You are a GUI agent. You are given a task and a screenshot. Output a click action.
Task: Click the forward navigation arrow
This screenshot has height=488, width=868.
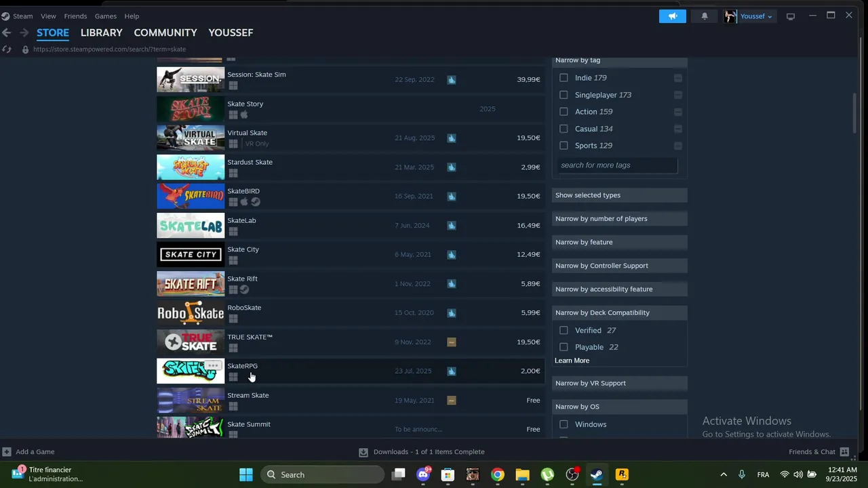24,33
